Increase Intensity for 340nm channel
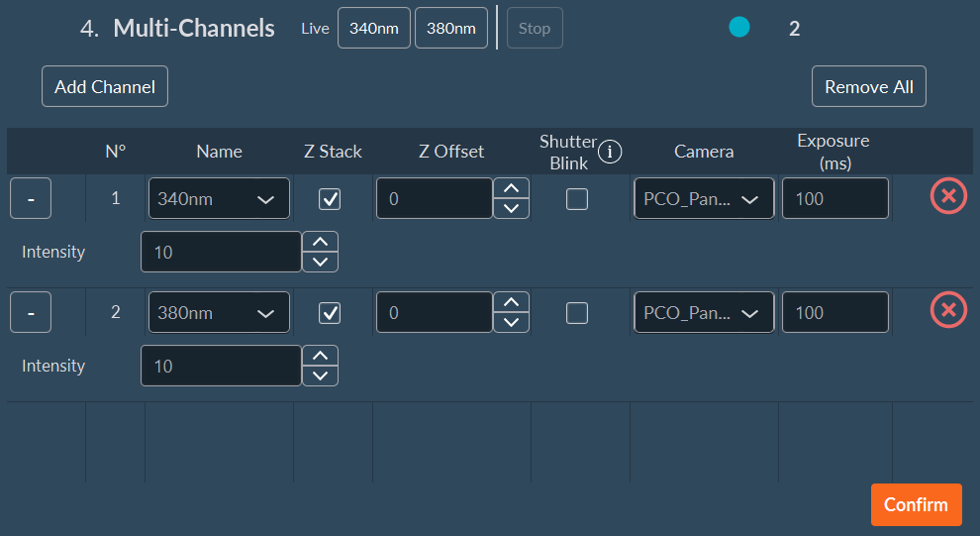The image size is (980, 536). click(320, 242)
